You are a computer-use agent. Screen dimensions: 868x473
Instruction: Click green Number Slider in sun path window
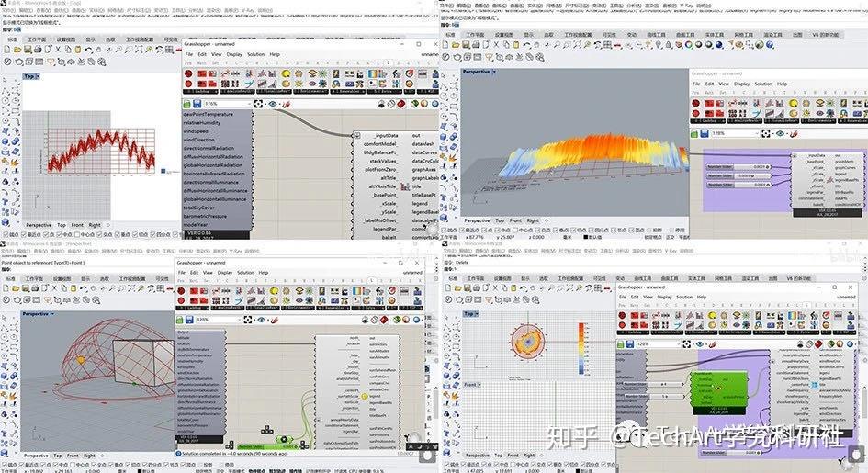coord(268,446)
